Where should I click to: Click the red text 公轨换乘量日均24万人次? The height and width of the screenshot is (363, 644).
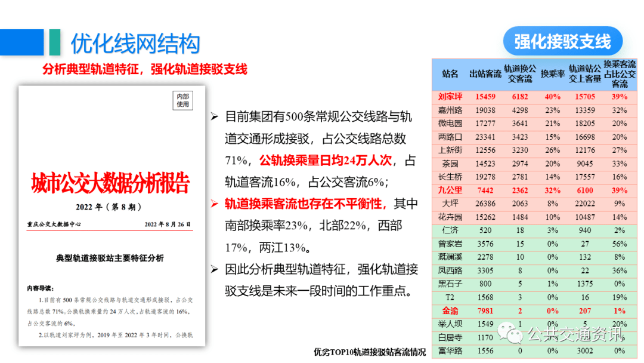pyautogui.click(x=329, y=161)
